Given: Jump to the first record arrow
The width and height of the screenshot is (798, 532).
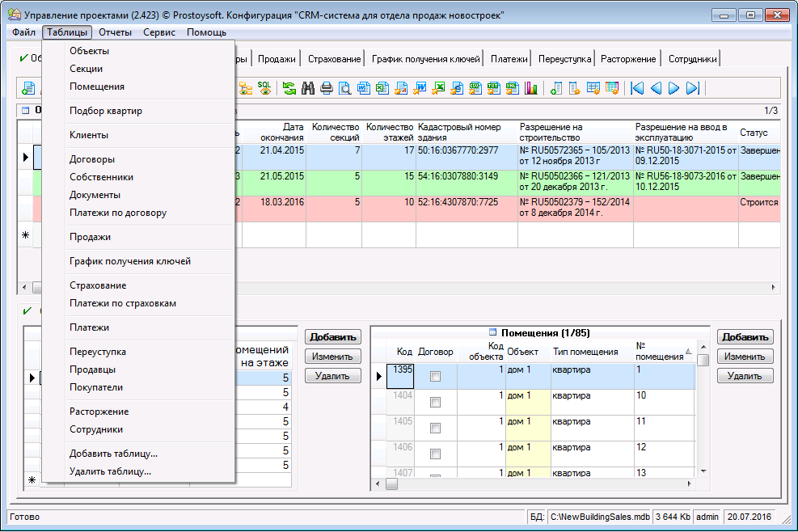Looking at the screenshot, I should 637,88.
